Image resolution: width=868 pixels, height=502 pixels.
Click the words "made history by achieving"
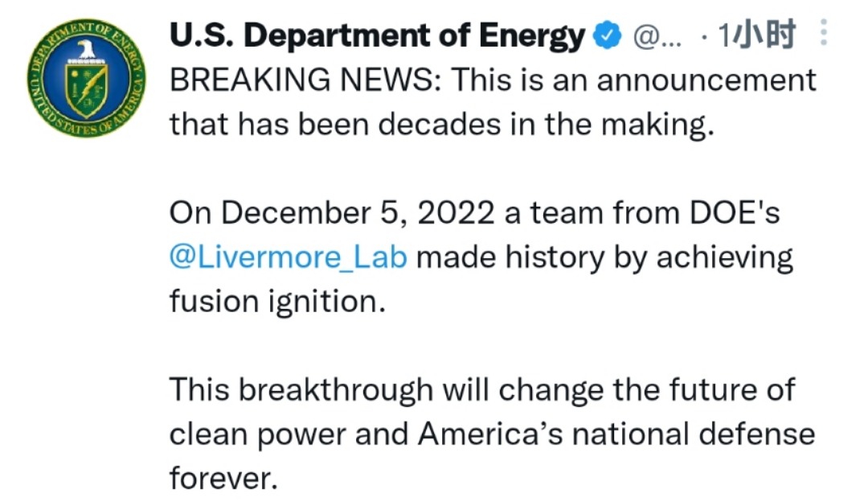click(x=604, y=258)
